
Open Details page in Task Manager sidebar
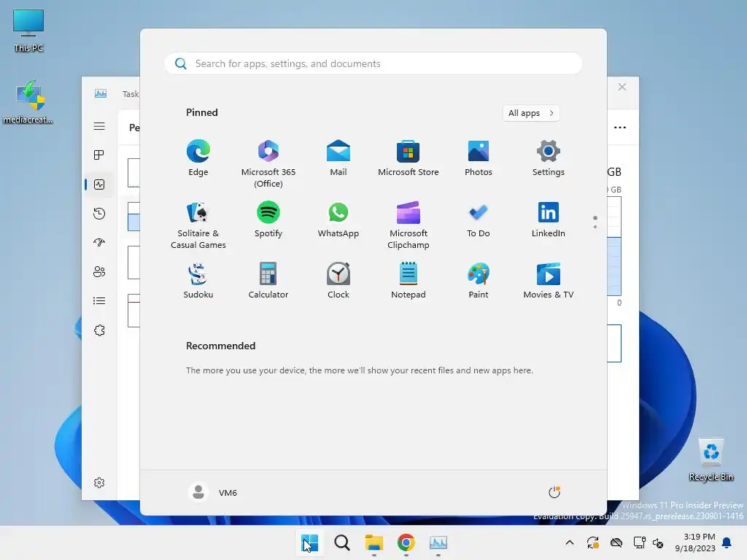point(99,301)
